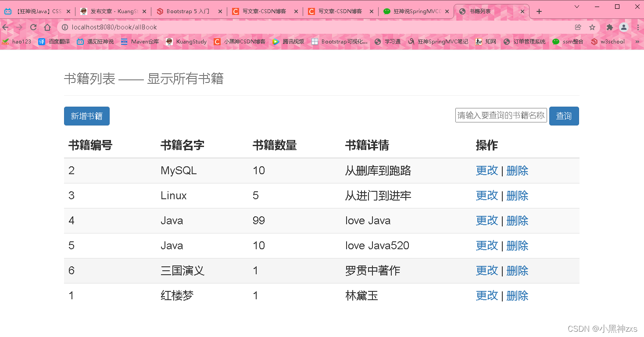Click 更改 for Linux row
The image size is (644, 337).
[487, 196]
